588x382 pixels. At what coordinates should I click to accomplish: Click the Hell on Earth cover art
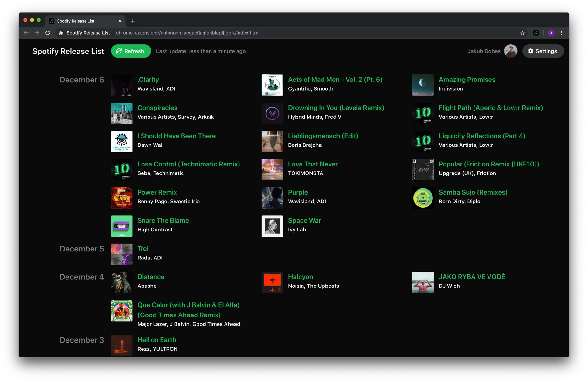[x=121, y=345]
